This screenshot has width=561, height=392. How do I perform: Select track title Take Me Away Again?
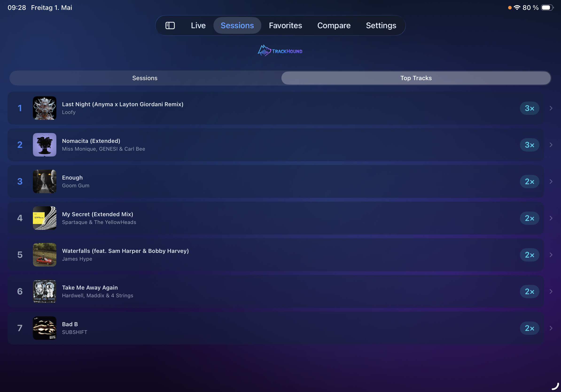(90, 288)
